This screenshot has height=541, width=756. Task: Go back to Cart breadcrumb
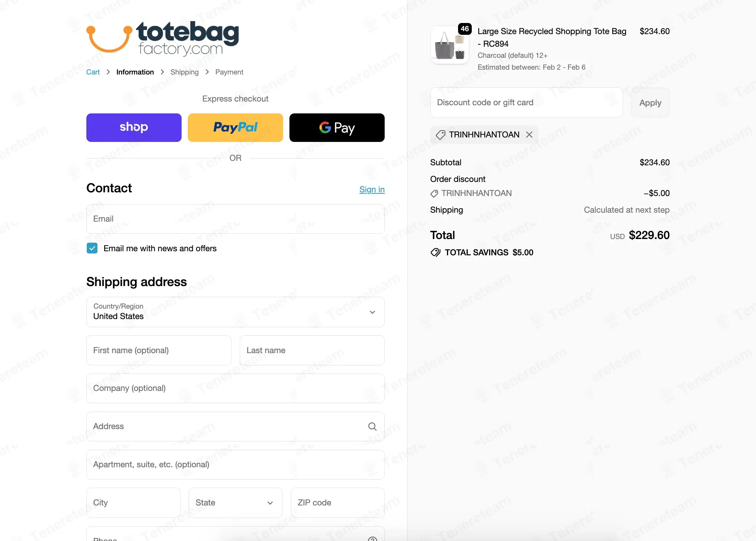pyautogui.click(x=93, y=72)
